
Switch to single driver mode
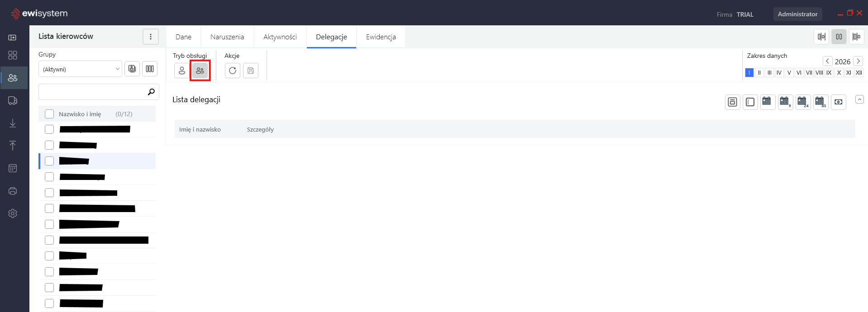pos(182,71)
